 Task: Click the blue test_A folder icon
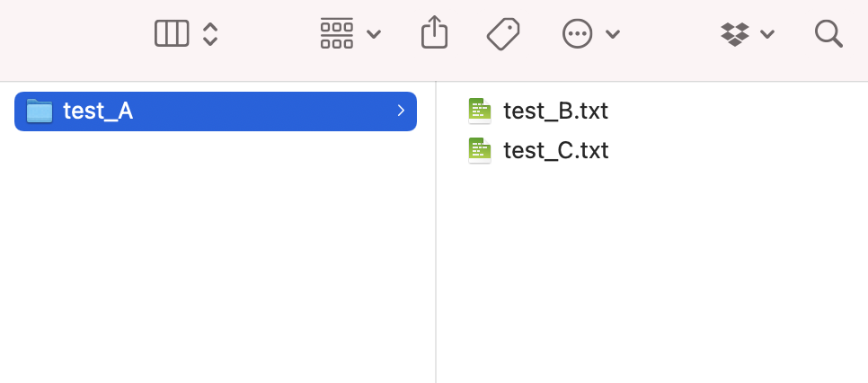[40, 111]
